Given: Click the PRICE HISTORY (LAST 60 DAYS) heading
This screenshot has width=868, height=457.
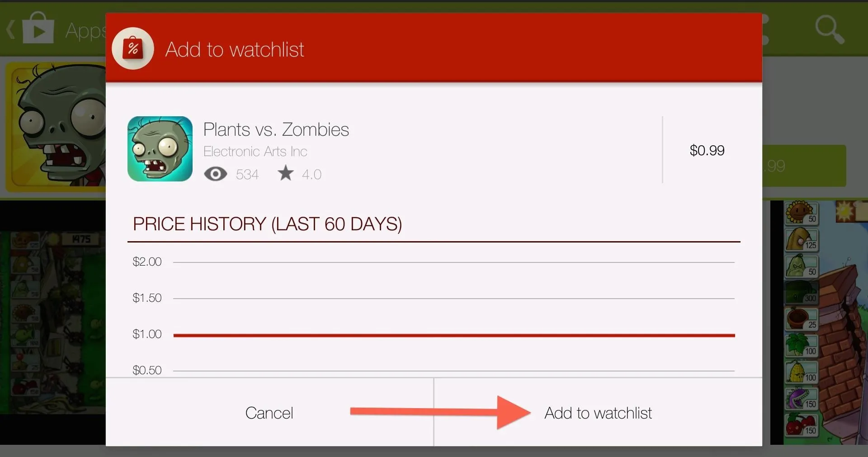Looking at the screenshot, I should [x=267, y=224].
